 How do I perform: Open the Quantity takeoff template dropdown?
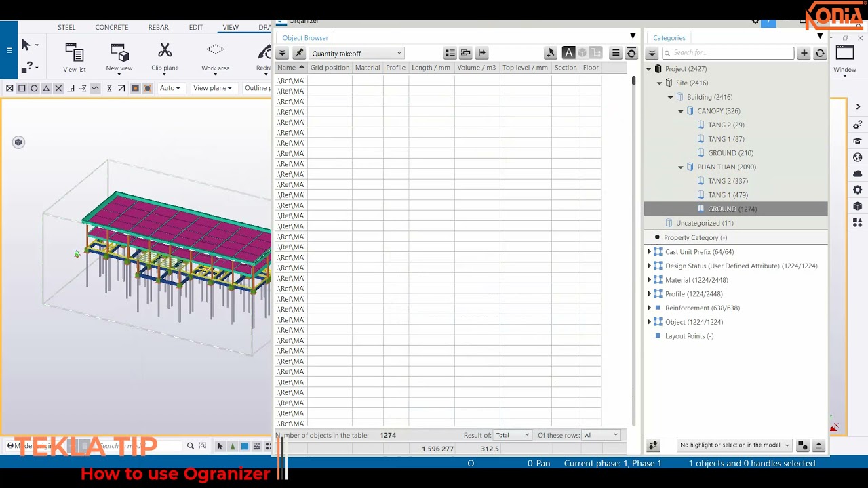(357, 53)
